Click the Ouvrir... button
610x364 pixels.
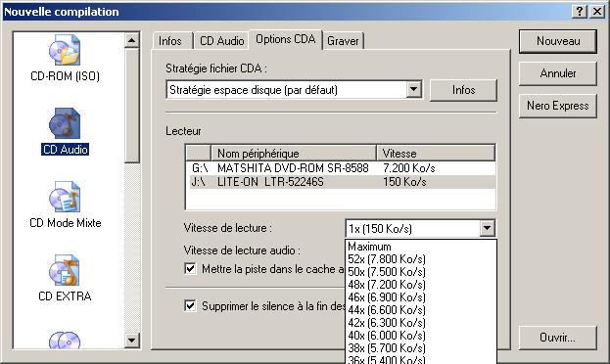click(x=558, y=338)
